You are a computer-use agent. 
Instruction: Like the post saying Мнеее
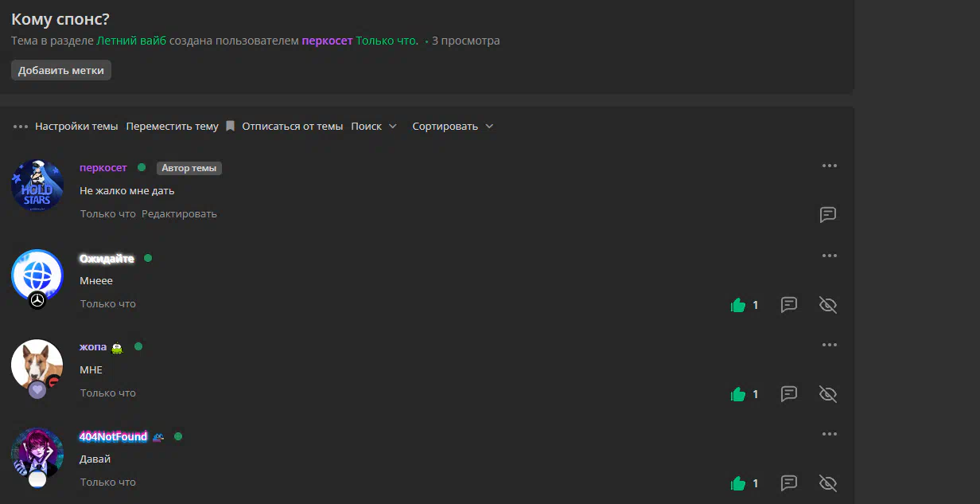(x=738, y=304)
